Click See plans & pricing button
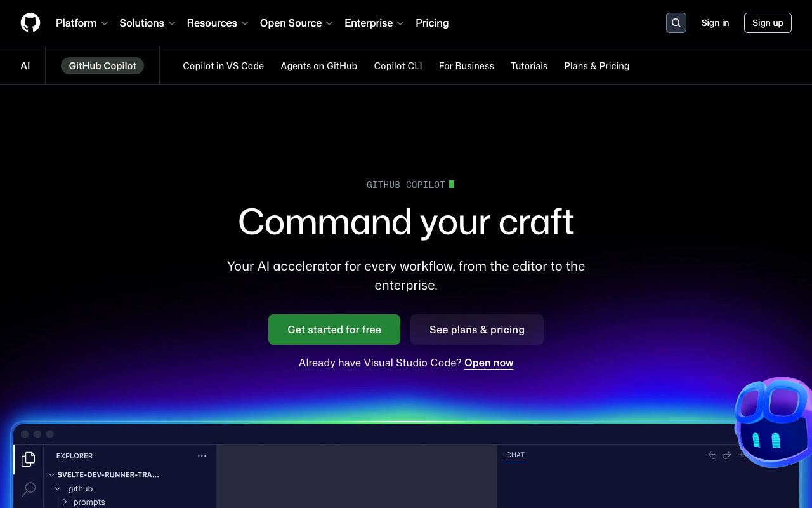Image resolution: width=812 pixels, height=508 pixels. point(477,330)
